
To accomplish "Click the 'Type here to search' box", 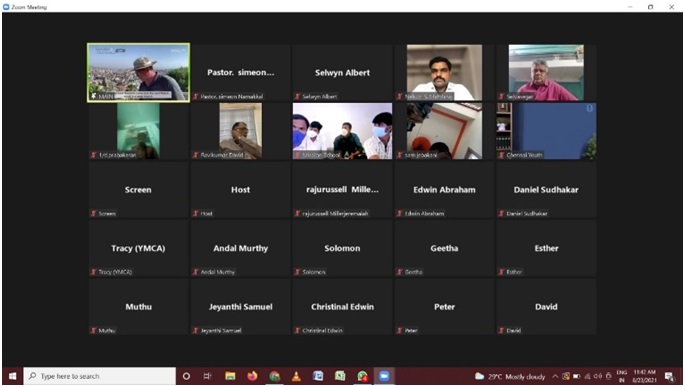I will click(x=100, y=376).
